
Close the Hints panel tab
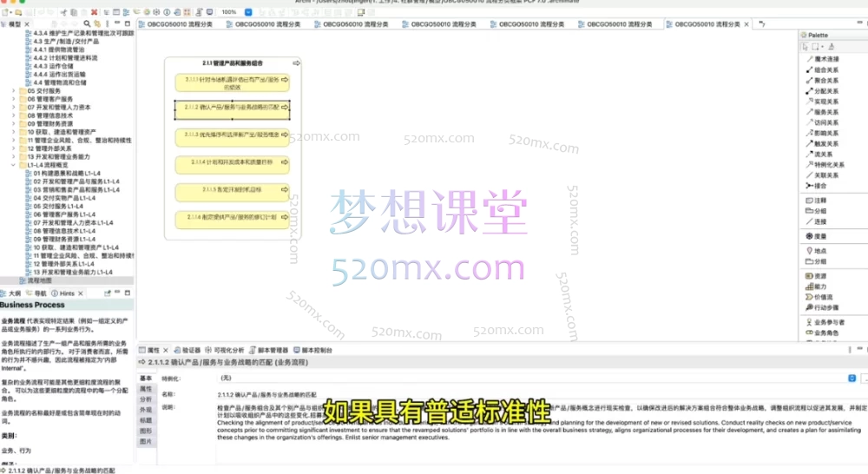pos(81,293)
